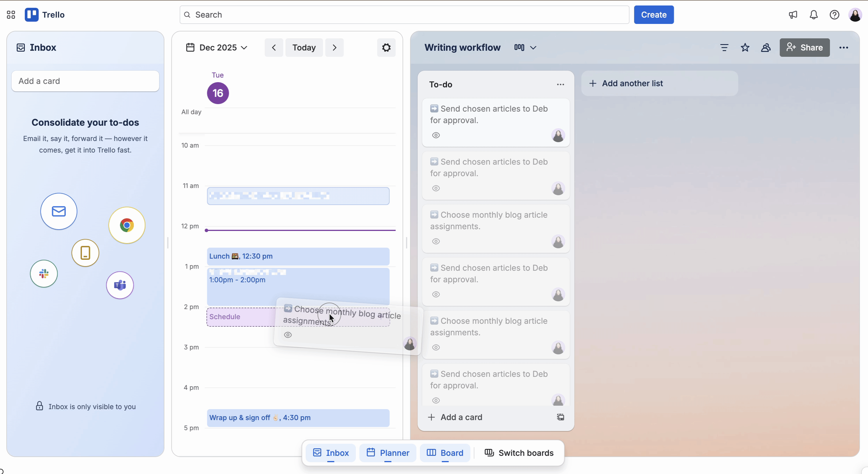Click the Create button

[x=653, y=14]
